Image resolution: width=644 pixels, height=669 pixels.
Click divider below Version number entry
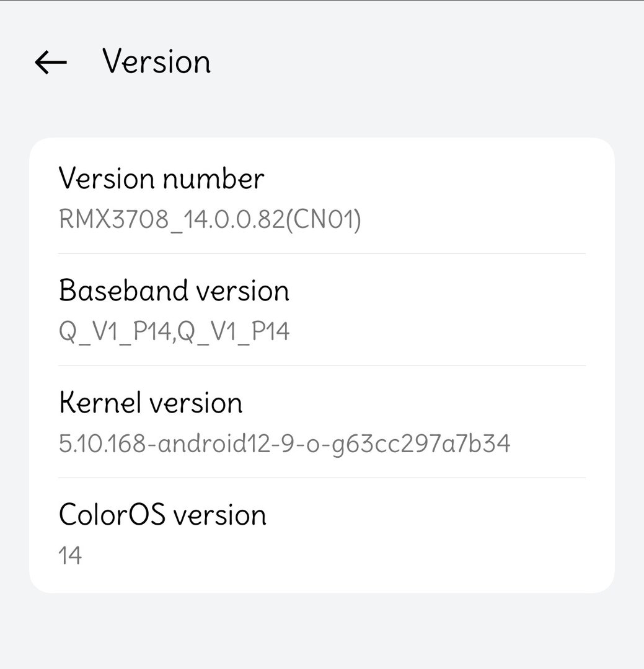coord(322,253)
